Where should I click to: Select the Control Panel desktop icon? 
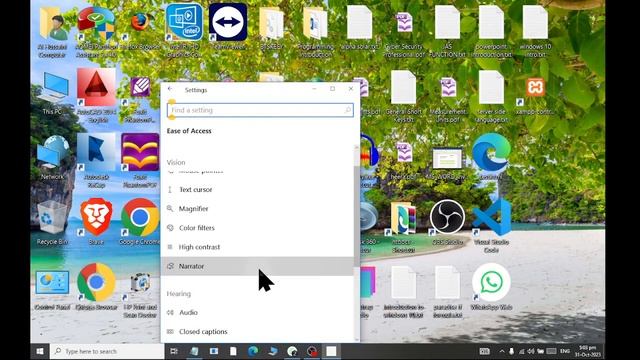52,288
